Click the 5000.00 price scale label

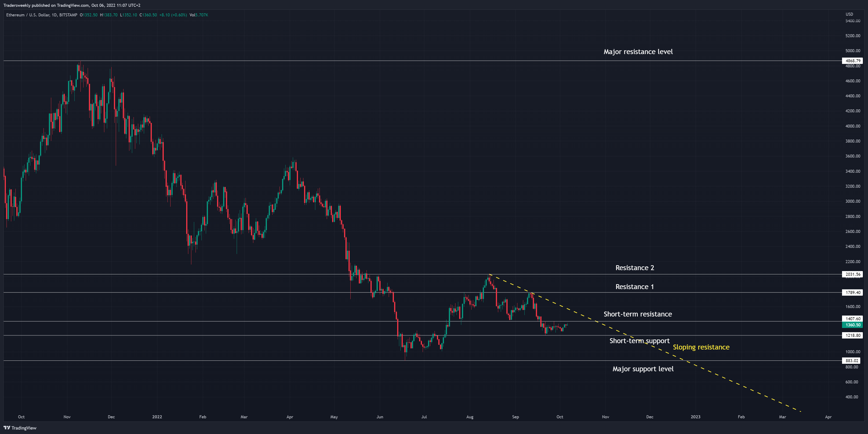853,51
